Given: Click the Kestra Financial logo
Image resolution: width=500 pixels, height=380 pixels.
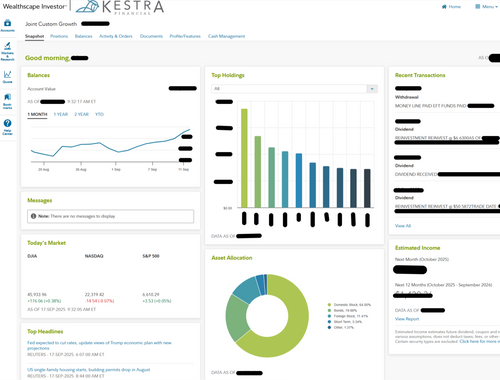Looking at the screenshot, I should click(x=120, y=7).
